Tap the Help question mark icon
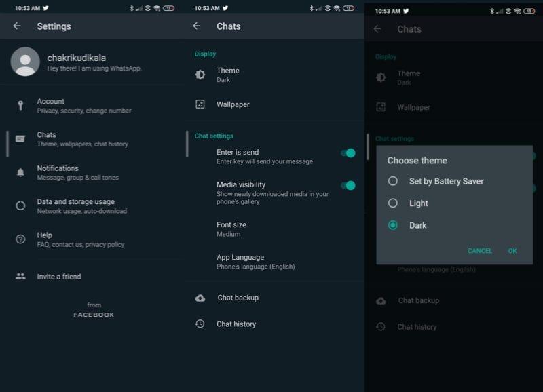 tap(20, 239)
